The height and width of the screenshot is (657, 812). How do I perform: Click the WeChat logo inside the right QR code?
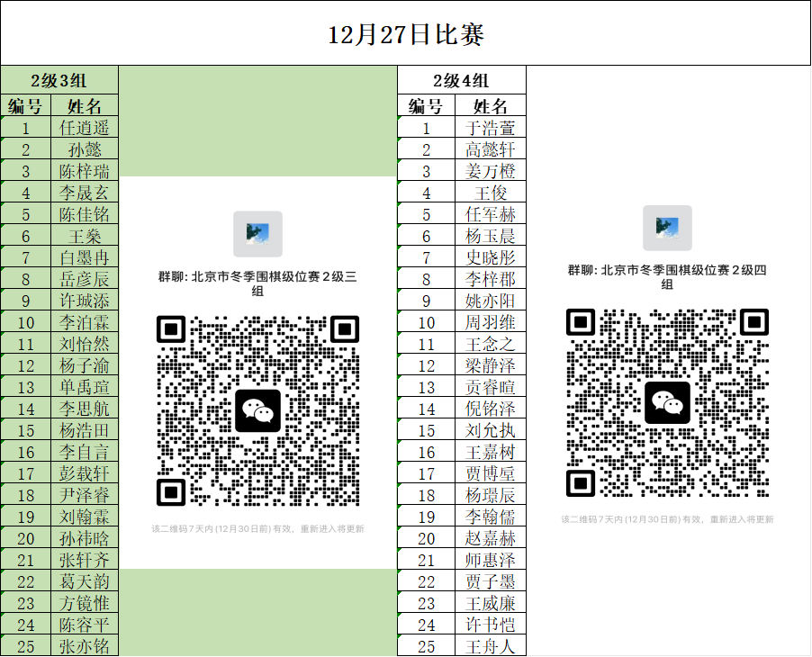pos(667,403)
